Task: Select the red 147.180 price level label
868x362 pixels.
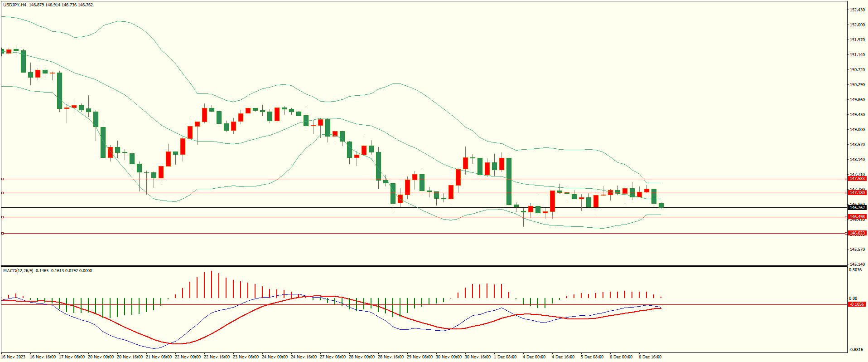Action: (857, 193)
